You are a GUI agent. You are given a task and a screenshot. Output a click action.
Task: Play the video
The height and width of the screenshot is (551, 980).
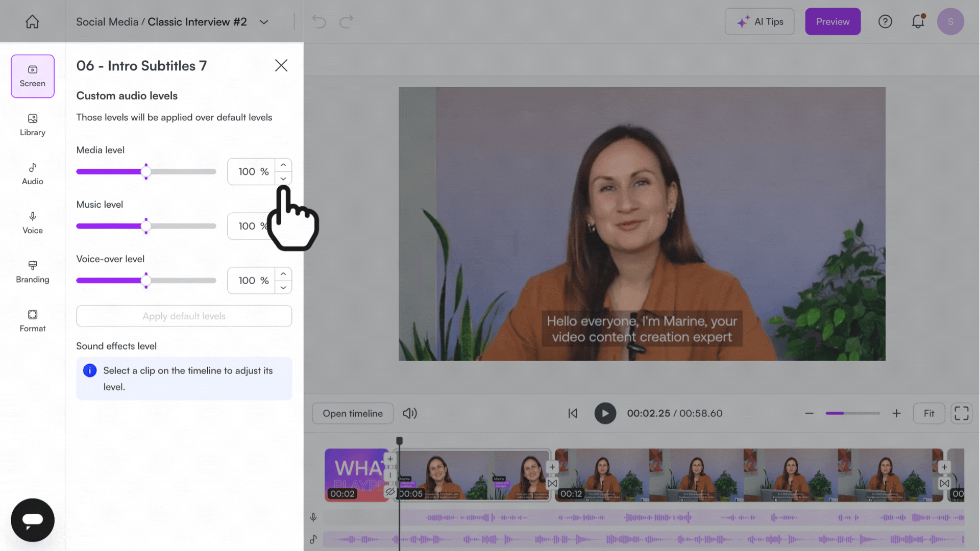[x=605, y=413]
